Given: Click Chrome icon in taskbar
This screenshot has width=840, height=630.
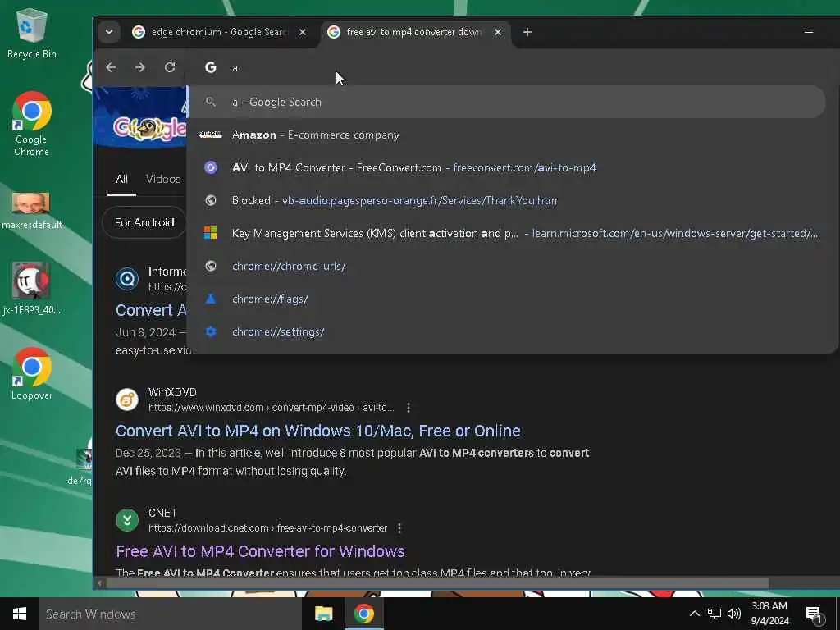Looking at the screenshot, I should tap(363, 614).
